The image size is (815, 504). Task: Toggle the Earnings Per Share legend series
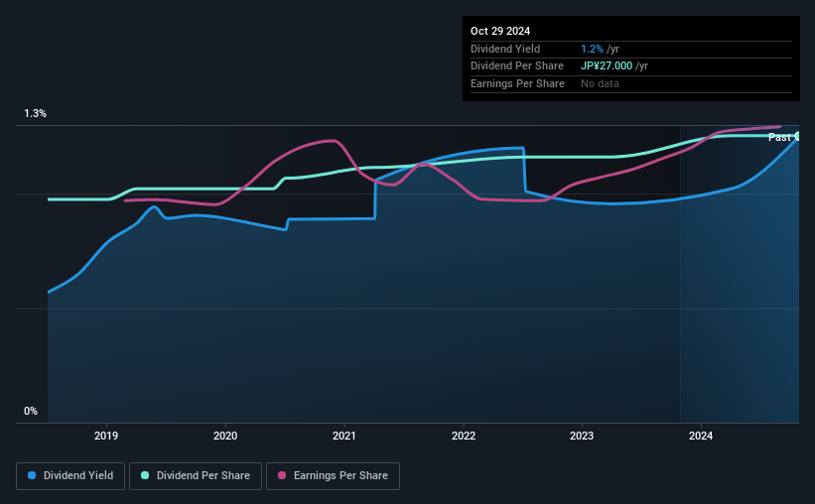click(x=333, y=476)
